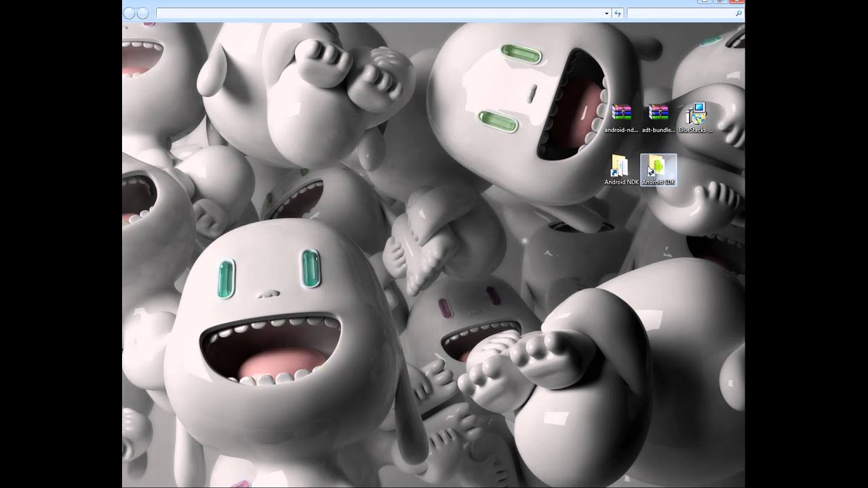Click the refresh button beside address bar
868x488 pixels.
click(617, 13)
